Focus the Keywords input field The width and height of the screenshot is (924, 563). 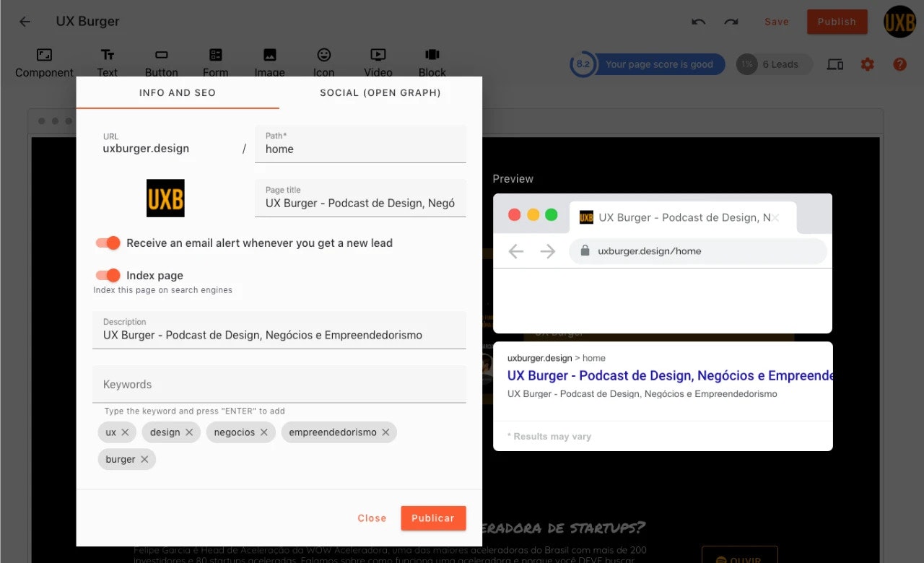coord(279,384)
